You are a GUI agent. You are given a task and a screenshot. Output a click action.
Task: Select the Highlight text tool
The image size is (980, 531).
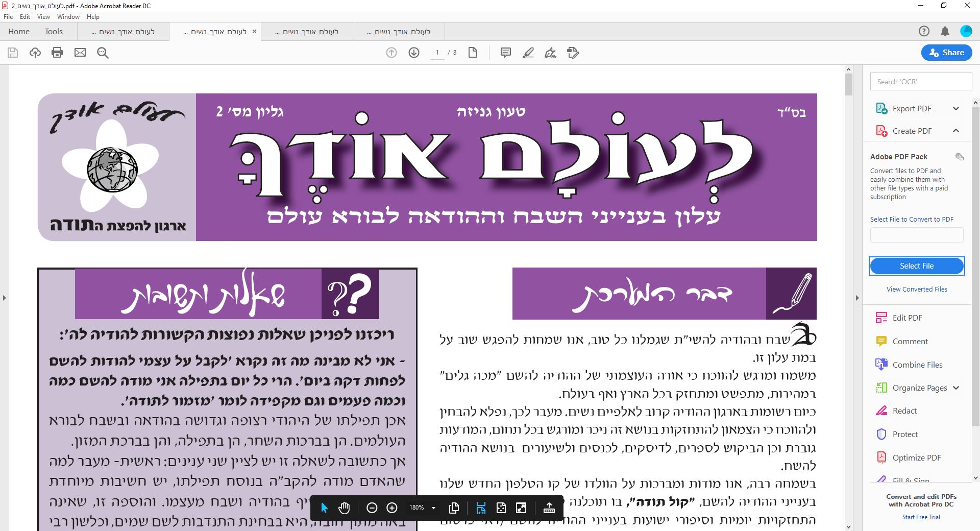(528, 53)
